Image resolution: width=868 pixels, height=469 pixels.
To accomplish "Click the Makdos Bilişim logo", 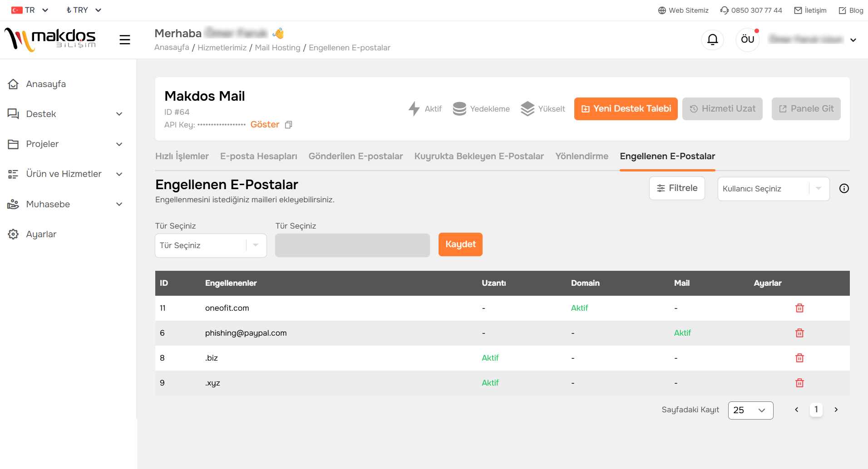I will [50, 40].
